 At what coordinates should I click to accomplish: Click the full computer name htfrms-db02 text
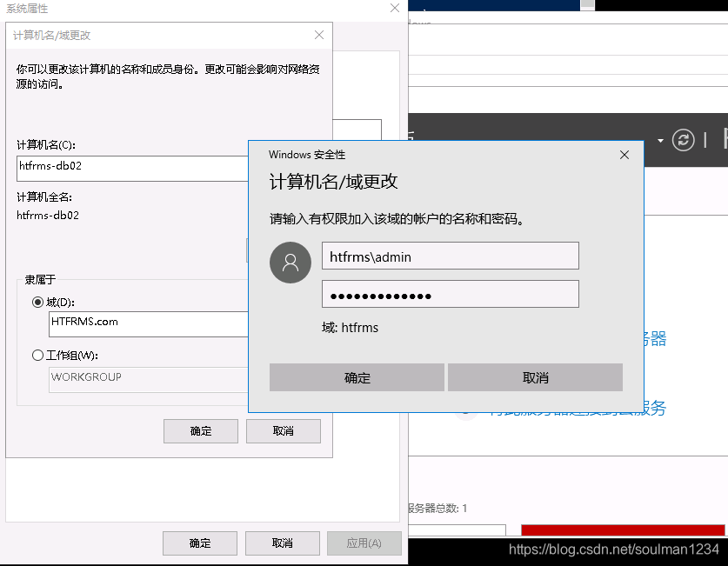(x=48, y=216)
